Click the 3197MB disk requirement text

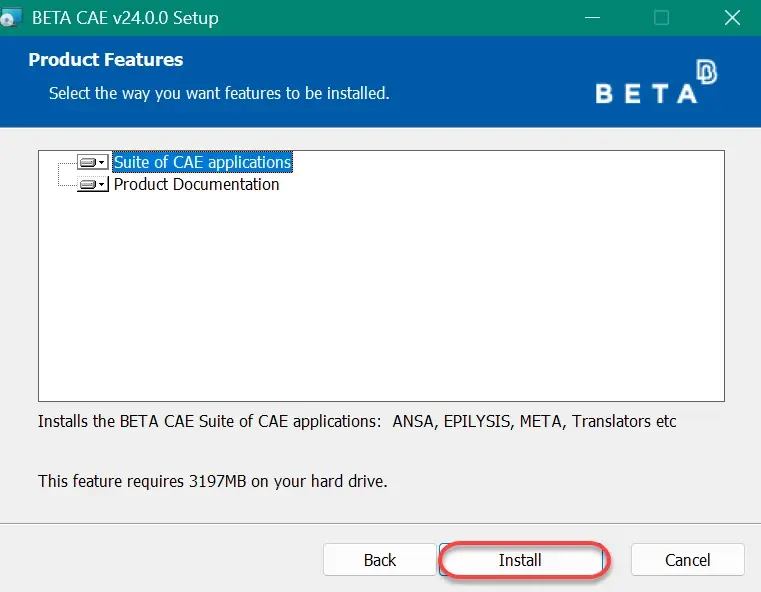pos(213,481)
